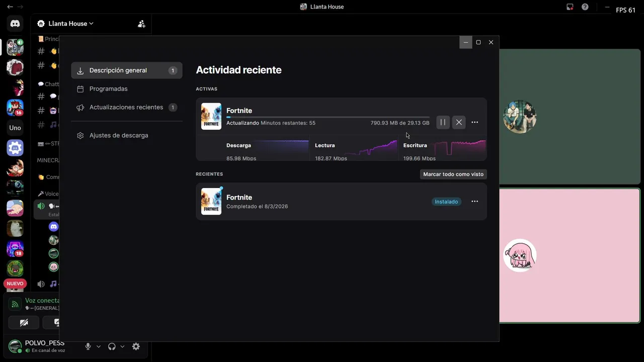Expand the Chatt channel category
Viewport: 644px width, 362px height.
pyautogui.click(x=48, y=84)
